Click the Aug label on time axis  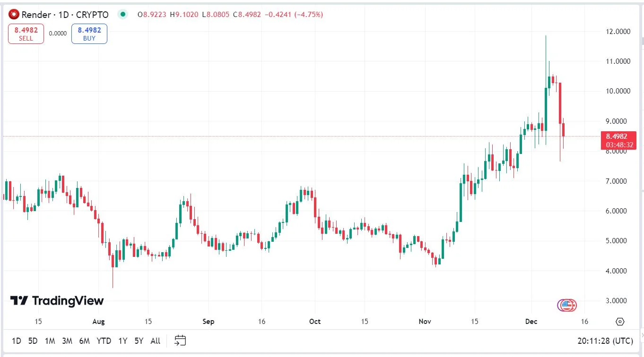(98, 322)
